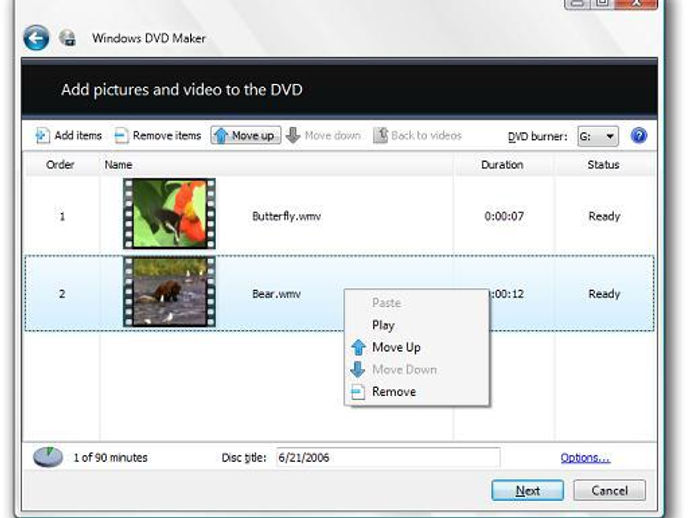
Task: Click the Move up toolbar button
Action: tap(246, 136)
